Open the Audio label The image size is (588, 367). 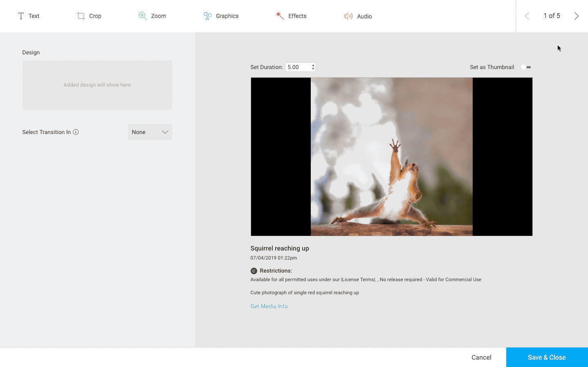364,16
